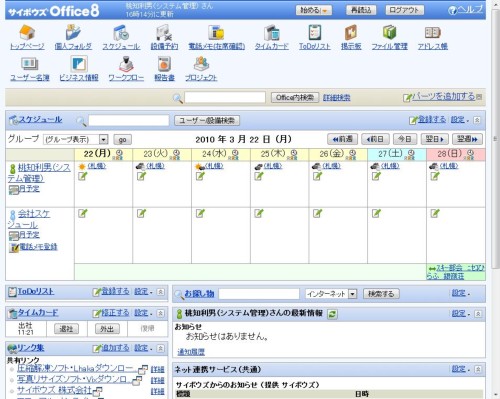Open 月予定 link under 桃知利男 user
Screen dimensions: 500x399
[29, 189]
